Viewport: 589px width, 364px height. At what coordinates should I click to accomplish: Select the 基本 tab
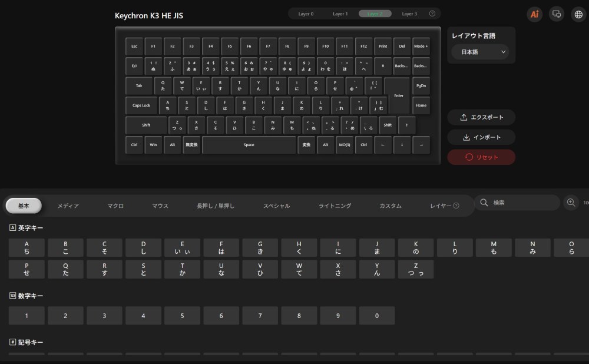pos(24,206)
